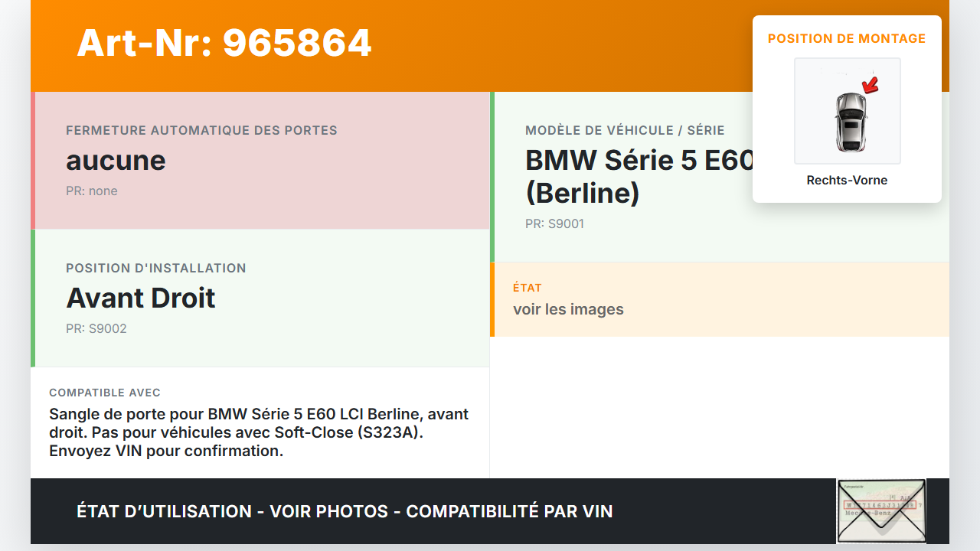Viewport: 980px width, 551px height.
Task: Click the 'PR: S9001' code
Action: [554, 224]
